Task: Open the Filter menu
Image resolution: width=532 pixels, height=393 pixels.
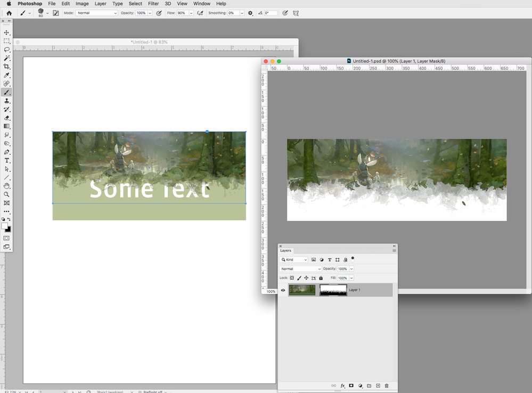Action: click(x=153, y=3)
